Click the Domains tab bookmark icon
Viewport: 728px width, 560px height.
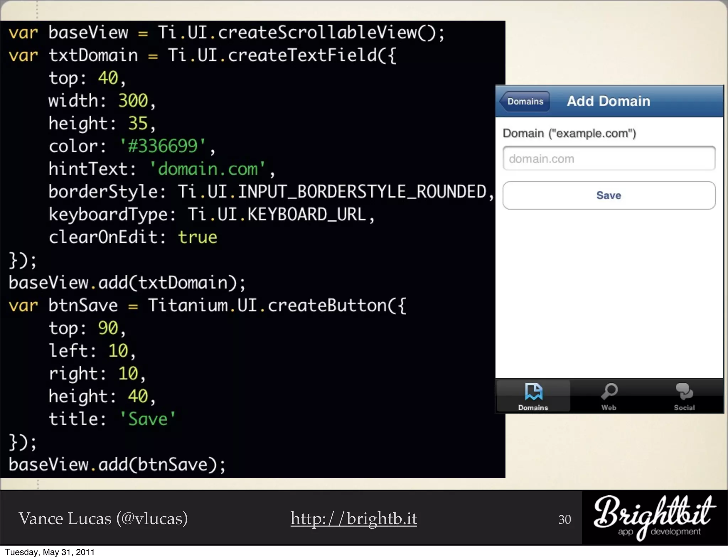coord(533,392)
